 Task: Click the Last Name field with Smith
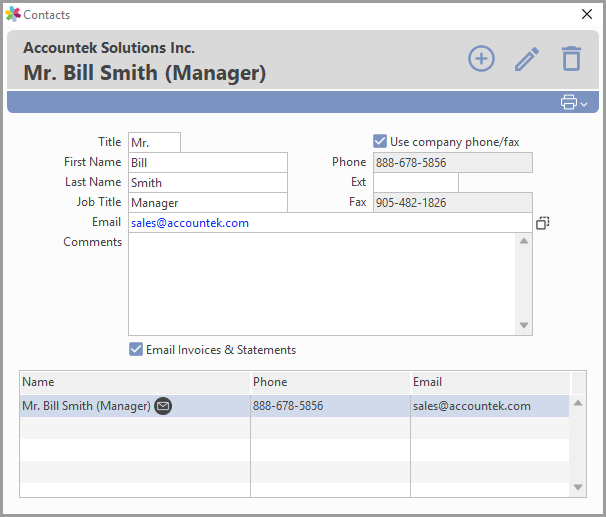(x=208, y=182)
